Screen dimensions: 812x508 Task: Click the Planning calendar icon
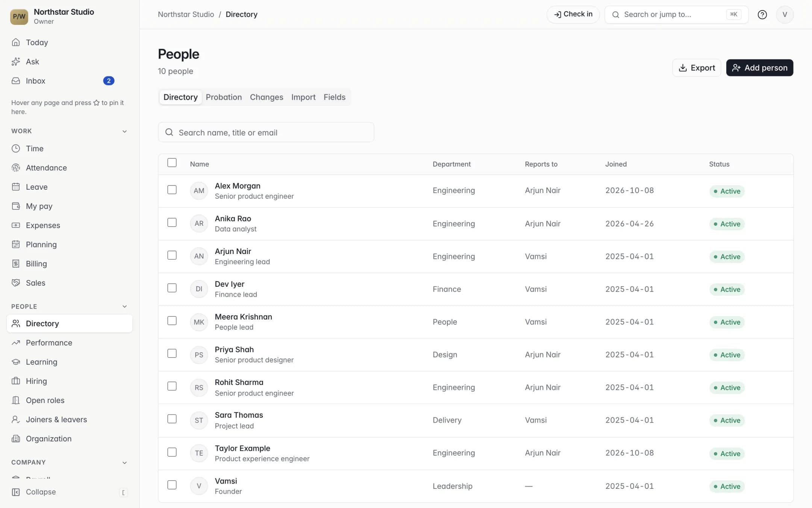(16, 244)
